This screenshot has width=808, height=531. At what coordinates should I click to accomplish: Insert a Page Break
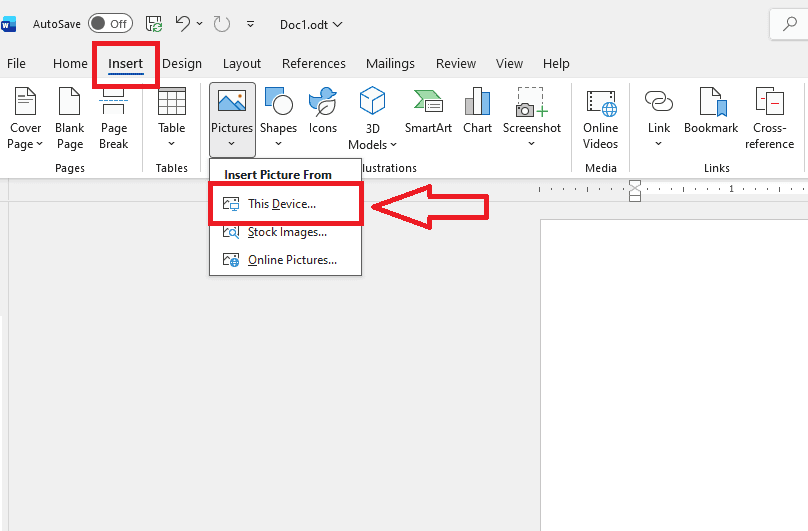(113, 119)
